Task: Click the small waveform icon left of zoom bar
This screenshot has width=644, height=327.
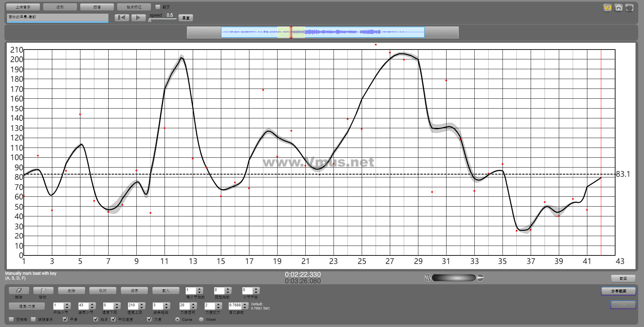Action: [x=428, y=278]
